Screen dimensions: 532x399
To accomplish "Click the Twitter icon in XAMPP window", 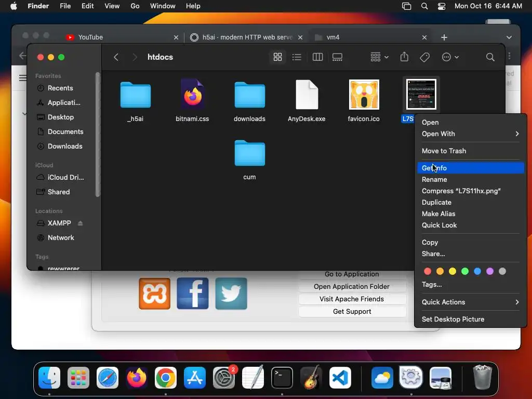I will (231, 294).
